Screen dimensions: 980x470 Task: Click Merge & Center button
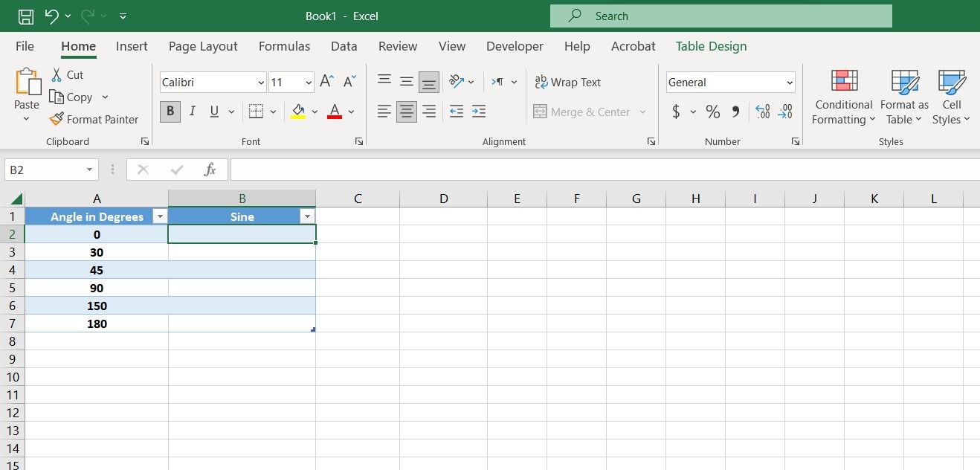582,112
